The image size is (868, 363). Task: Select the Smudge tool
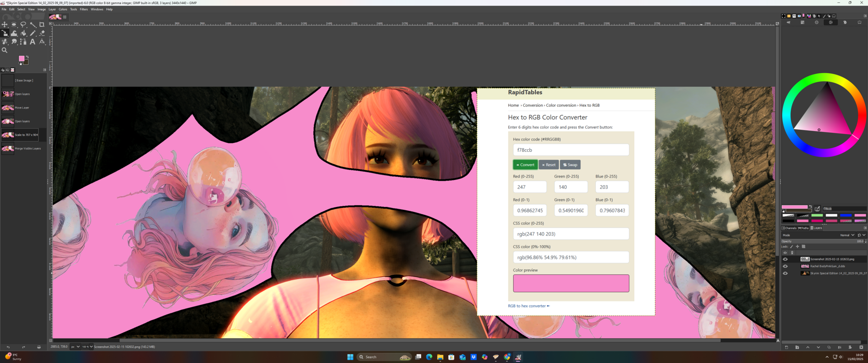pos(14,42)
